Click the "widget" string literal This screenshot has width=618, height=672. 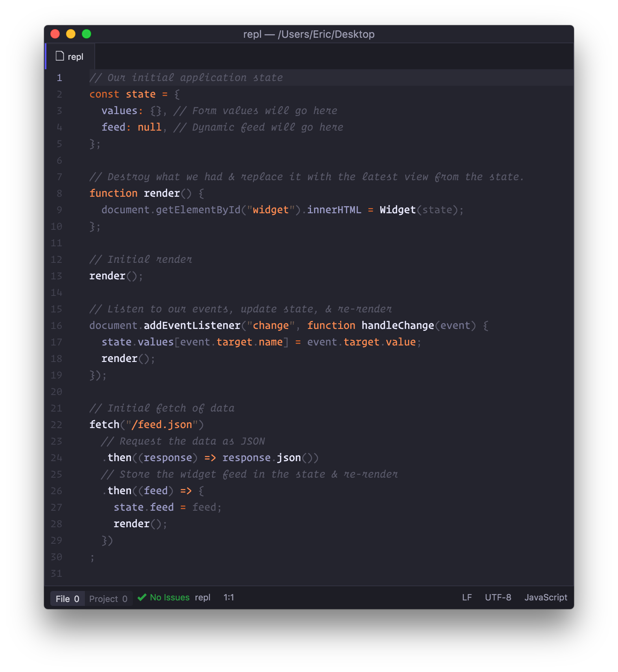tap(271, 210)
